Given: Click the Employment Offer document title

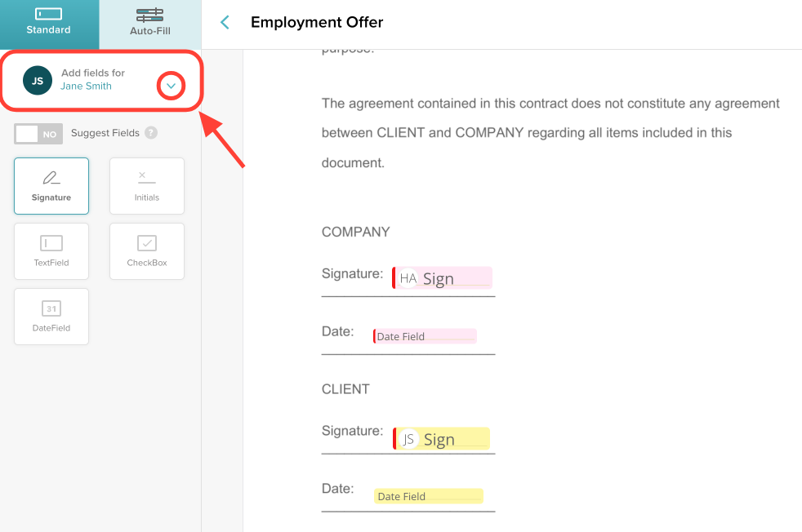Looking at the screenshot, I should click(317, 23).
